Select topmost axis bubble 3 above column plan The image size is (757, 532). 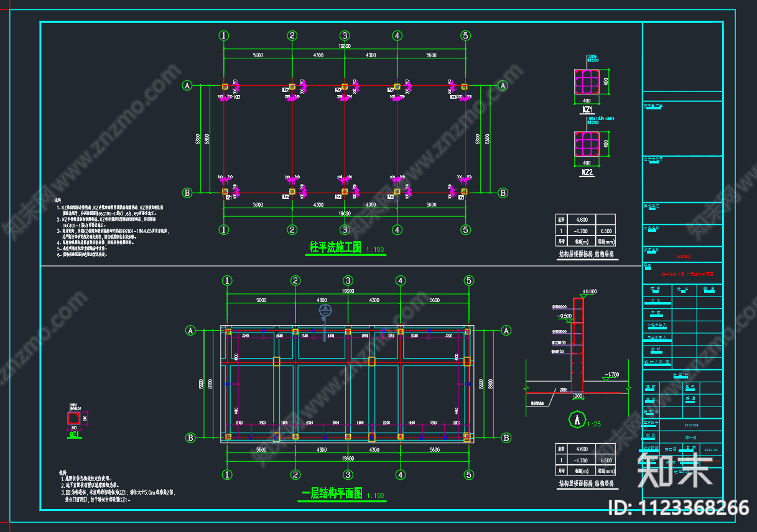point(345,35)
